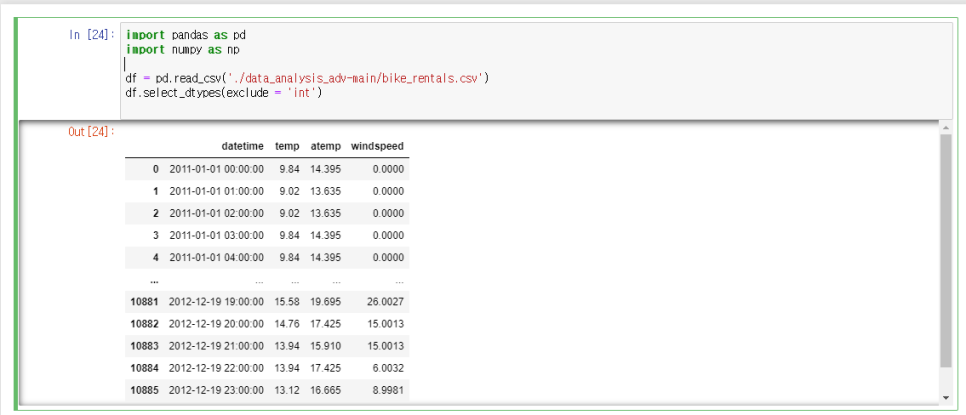Click the temp 9.84 in row 4

click(x=290, y=258)
